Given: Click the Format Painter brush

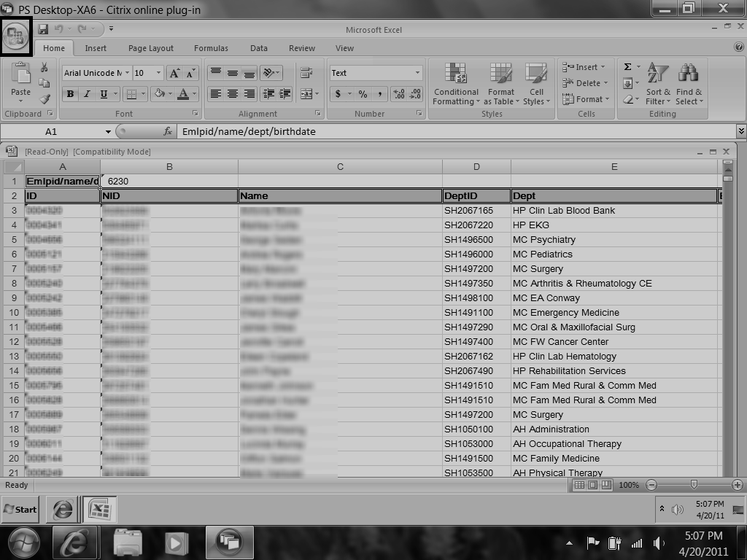Looking at the screenshot, I should point(44,98).
